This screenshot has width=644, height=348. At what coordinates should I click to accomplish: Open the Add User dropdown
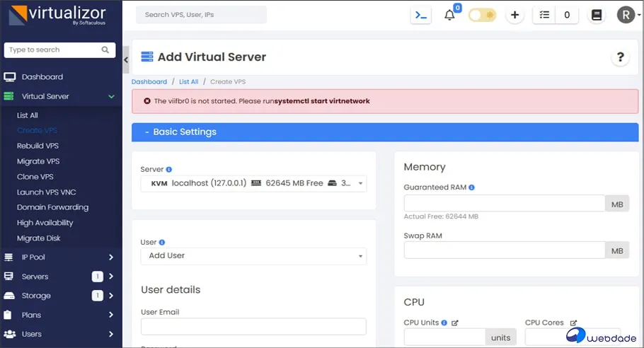click(253, 255)
